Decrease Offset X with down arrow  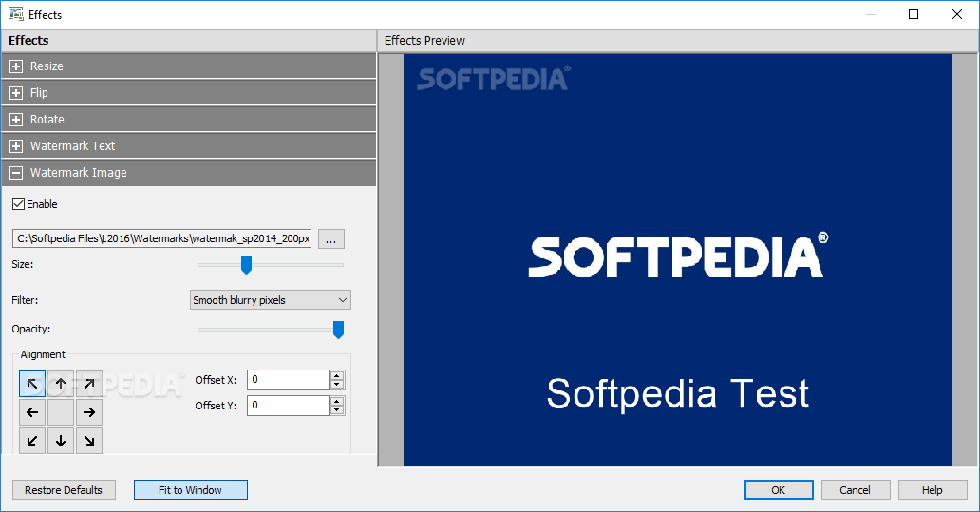coord(337,385)
